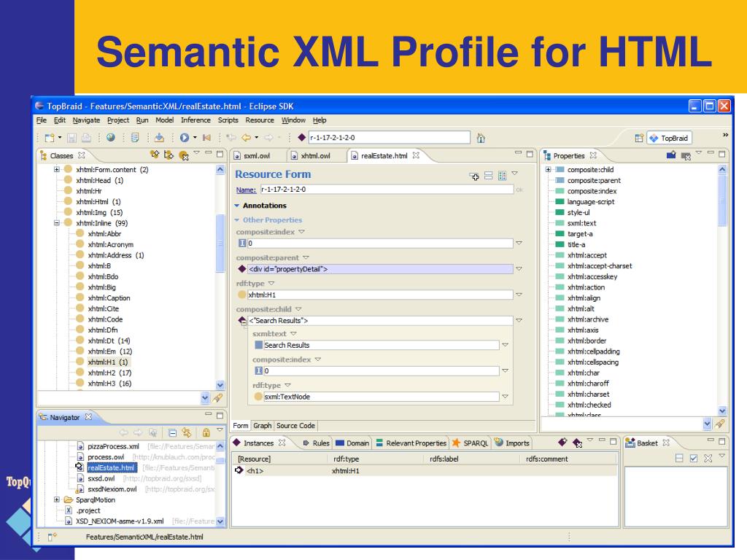747x560 pixels.
Task: Collapse the Annotations section
Action: (x=237, y=206)
